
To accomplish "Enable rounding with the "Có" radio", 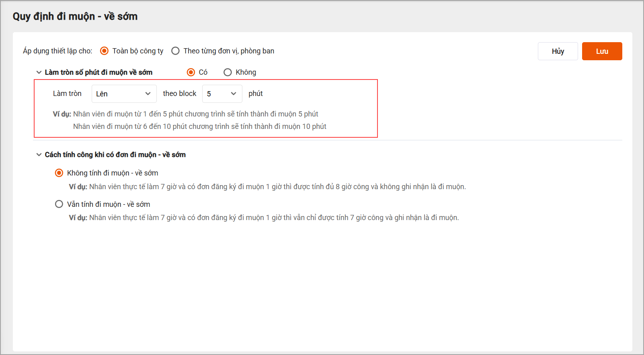I will 191,72.
